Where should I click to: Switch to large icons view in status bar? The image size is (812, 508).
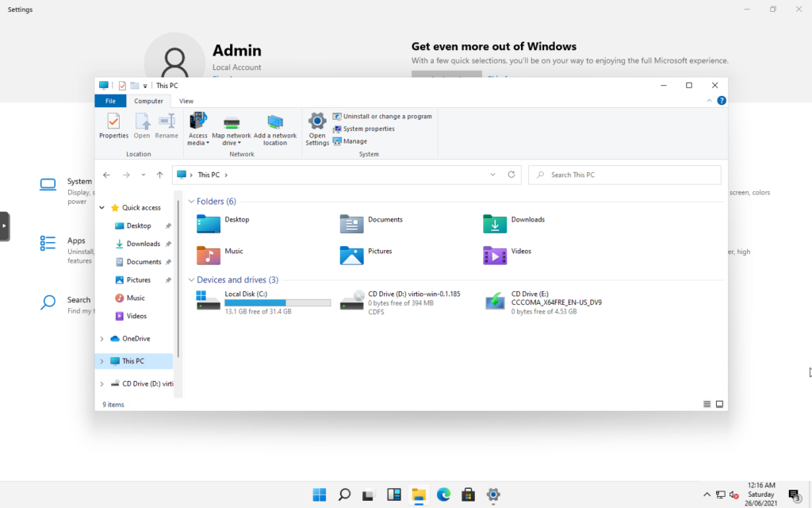coord(719,404)
